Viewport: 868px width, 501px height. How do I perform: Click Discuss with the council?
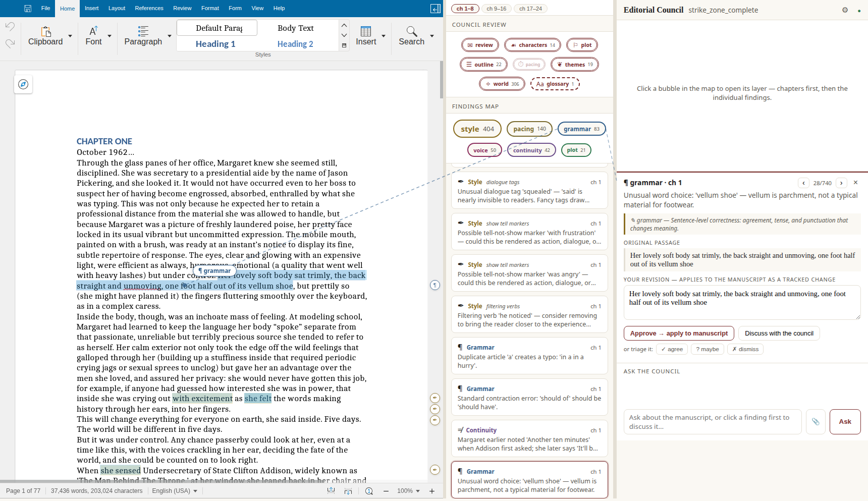779,333
